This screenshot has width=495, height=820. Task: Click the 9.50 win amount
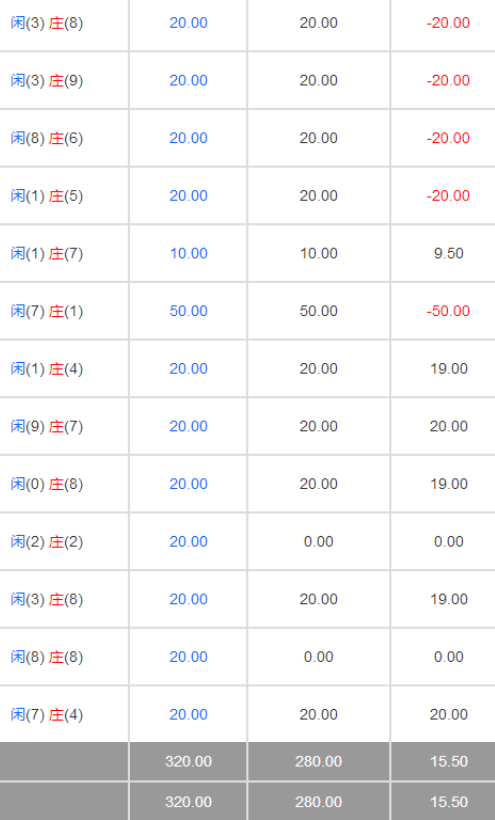pyautogui.click(x=448, y=253)
